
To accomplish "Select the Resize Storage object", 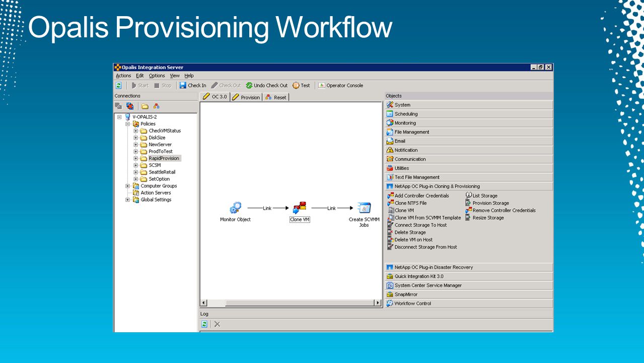I will (x=484, y=218).
